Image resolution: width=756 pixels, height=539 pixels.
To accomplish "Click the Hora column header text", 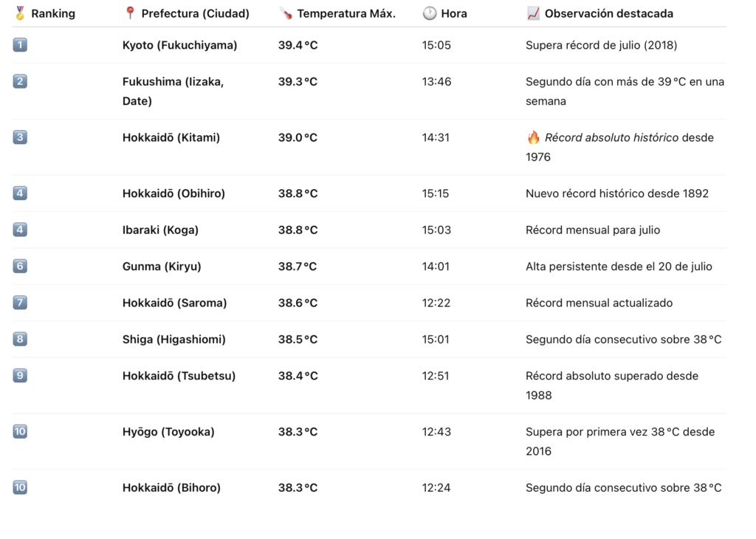I will point(454,13).
